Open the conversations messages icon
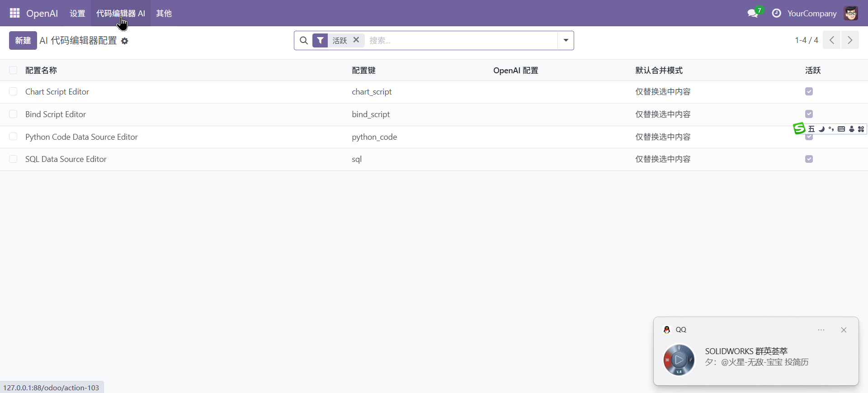This screenshot has height=393, width=868. [x=753, y=14]
